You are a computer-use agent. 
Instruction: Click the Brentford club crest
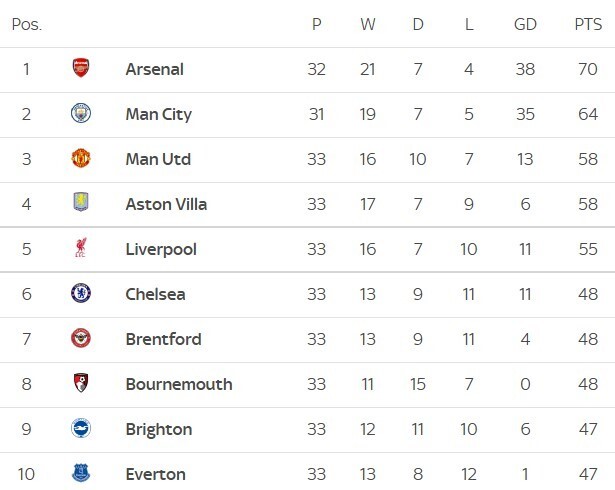tap(81, 339)
